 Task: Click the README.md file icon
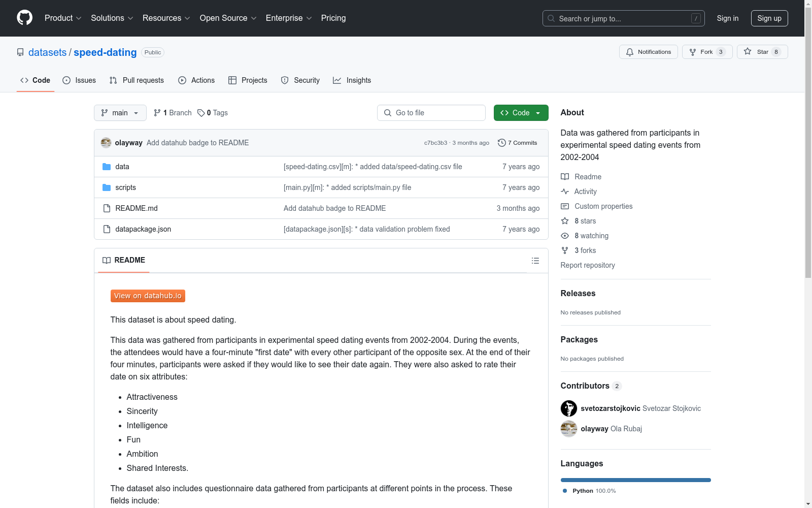pyautogui.click(x=107, y=208)
